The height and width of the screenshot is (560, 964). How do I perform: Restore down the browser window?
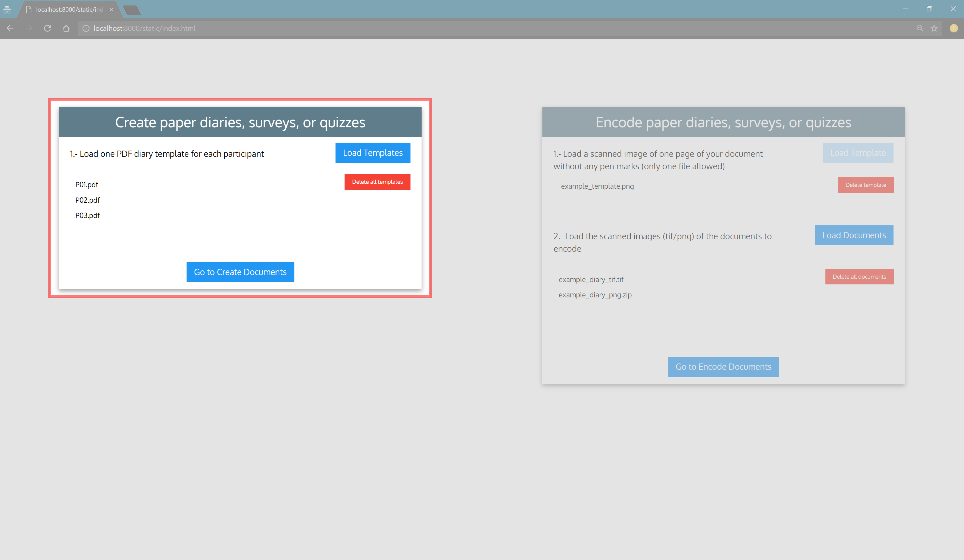(x=930, y=9)
